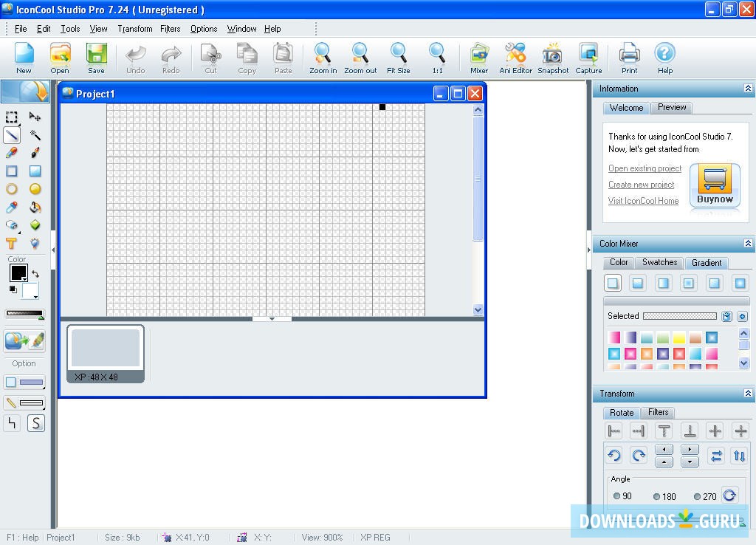Choose the text tool in the toolbox
This screenshot has height=545, width=756.
pos(12,244)
